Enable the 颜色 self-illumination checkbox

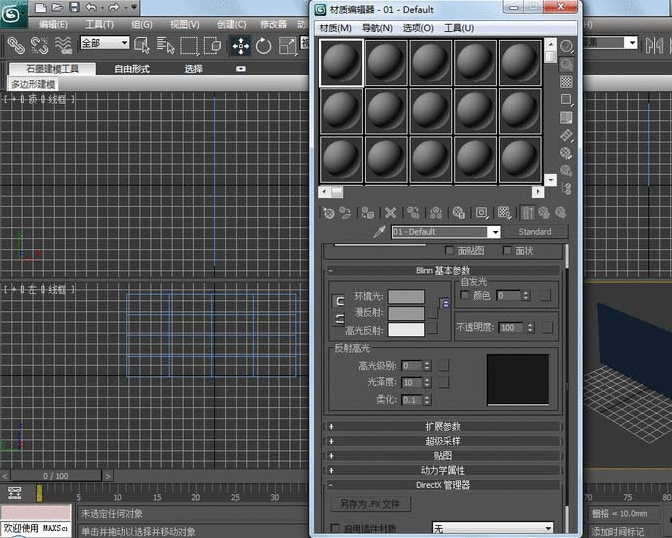coord(465,295)
